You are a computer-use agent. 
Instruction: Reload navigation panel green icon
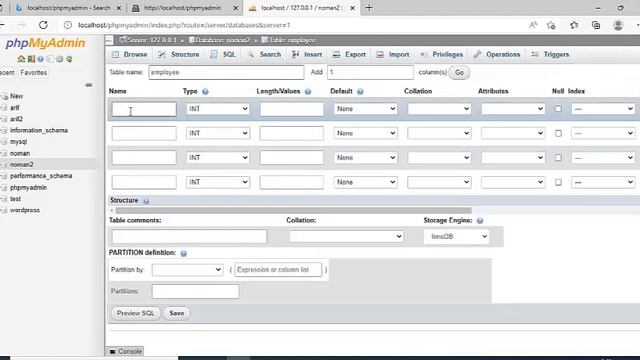[x=69, y=59]
